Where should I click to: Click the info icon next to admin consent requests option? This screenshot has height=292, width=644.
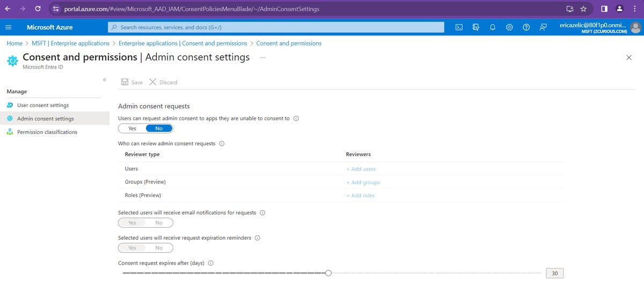[296, 119]
